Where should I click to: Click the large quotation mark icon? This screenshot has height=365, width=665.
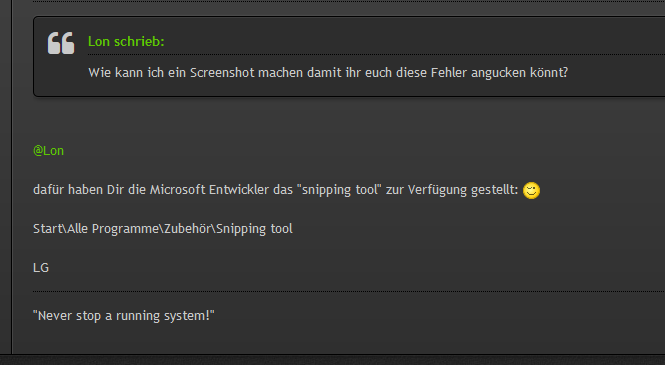(61, 43)
